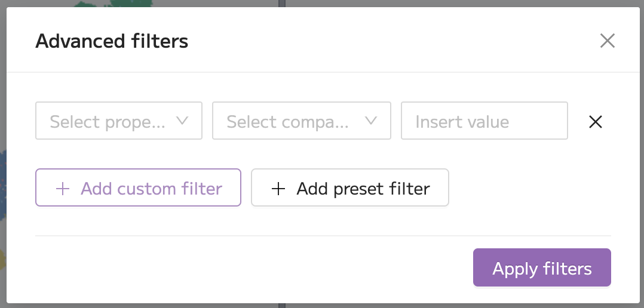Click the Advanced filters dialog title

pos(112,41)
